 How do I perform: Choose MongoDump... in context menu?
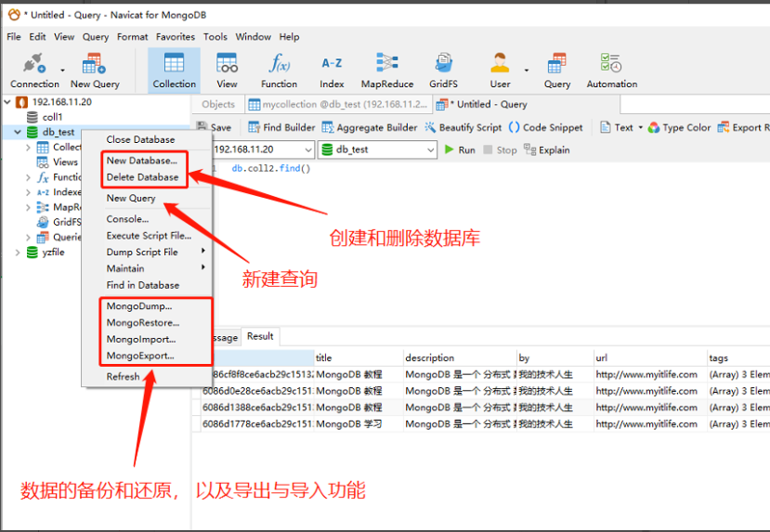tap(139, 306)
